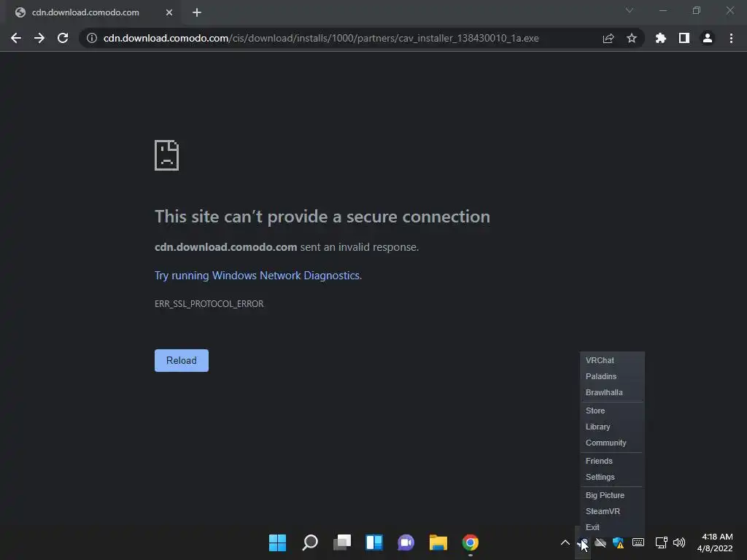Image resolution: width=747 pixels, height=560 pixels.
Task: Open Teams Chat icon on taskbar
Action: pyautogui.click(x=406, y=542)
